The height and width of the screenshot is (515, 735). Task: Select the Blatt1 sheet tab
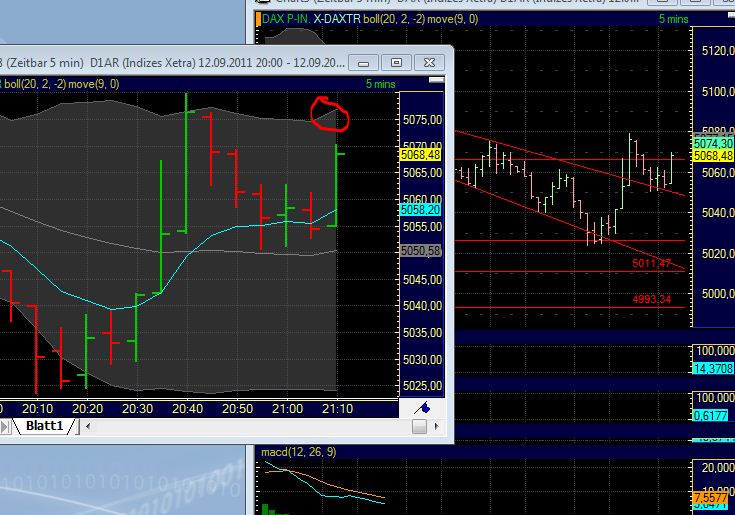coord(45,426)
